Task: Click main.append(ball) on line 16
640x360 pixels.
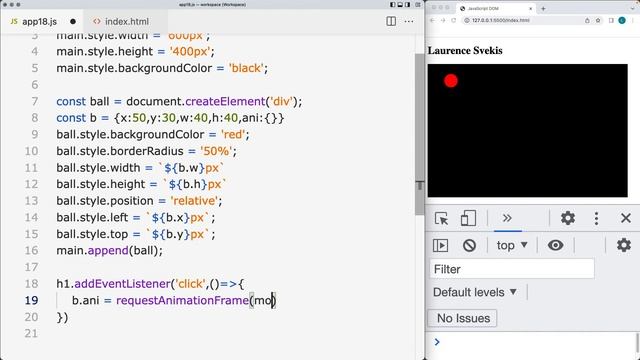Action: pyautogui.click(x=109, y=250)
